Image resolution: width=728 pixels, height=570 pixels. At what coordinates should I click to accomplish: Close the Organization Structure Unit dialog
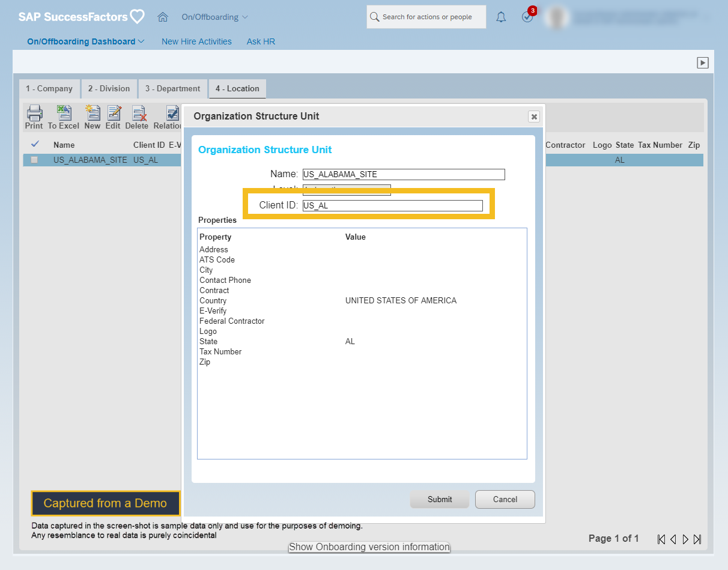pyautogui.click(x=533, y=117)
